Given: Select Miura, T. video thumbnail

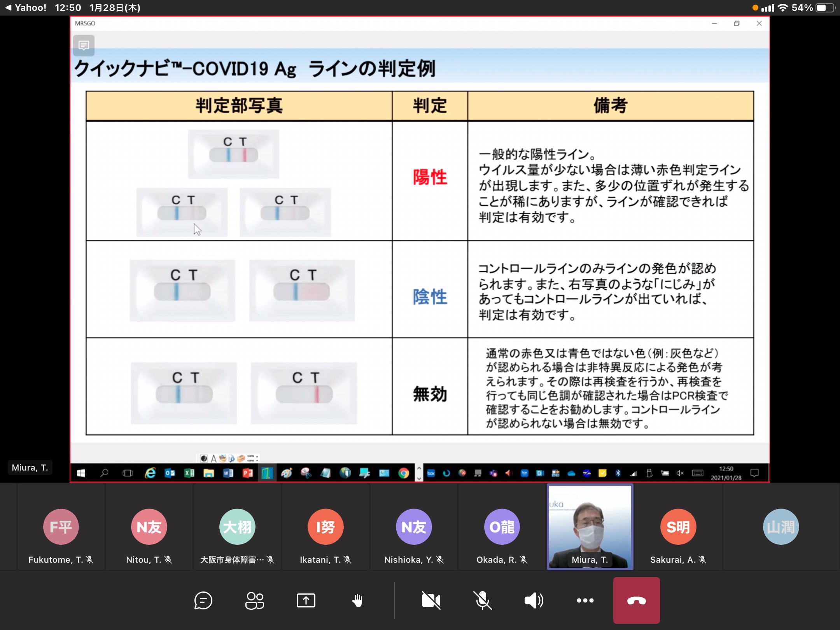Looking at the screenshot, I should click(x=590, y=527).
